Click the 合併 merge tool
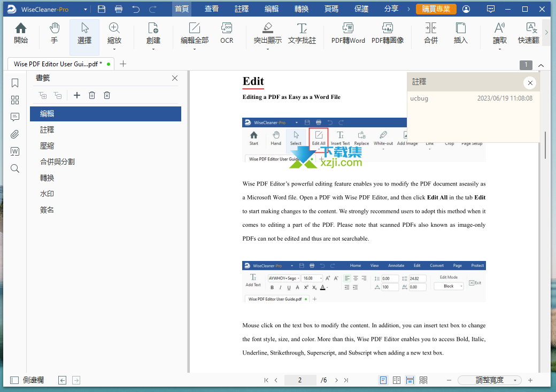This screenshot has width=556, height=392. tap(431, 33)
